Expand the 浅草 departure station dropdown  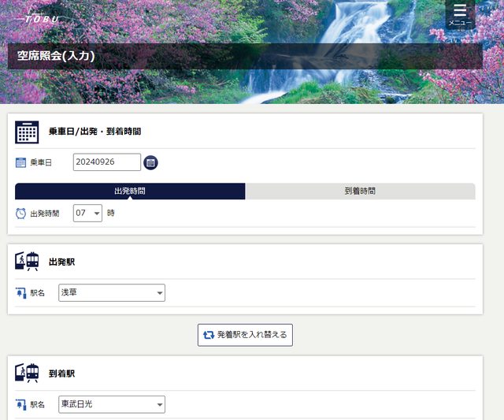pos(112,293)
